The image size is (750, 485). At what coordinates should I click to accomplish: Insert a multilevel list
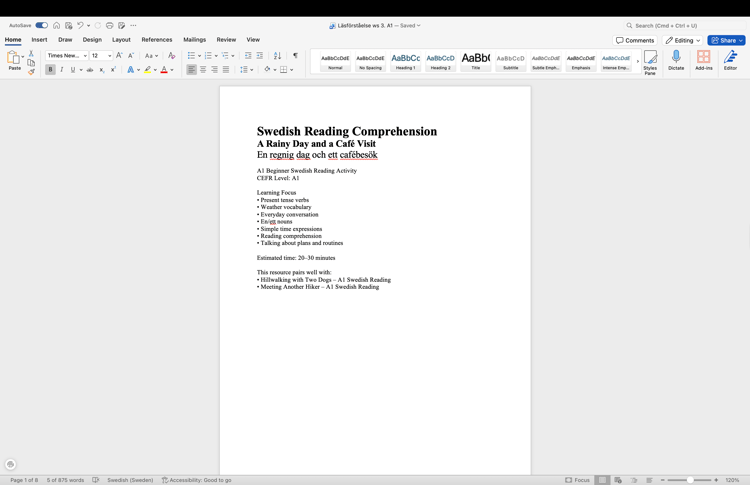tap(225, 55)
